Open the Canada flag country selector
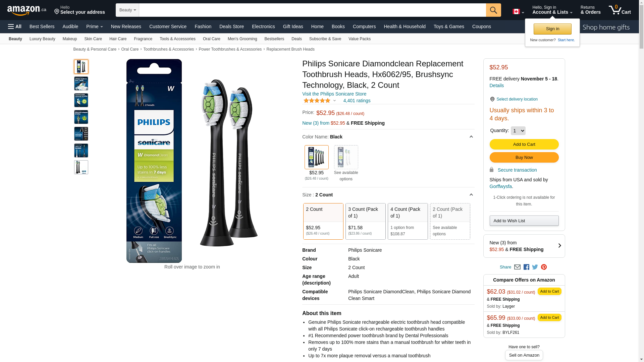The width and height of the screenshot is (644, 362). tap(518, 12)
